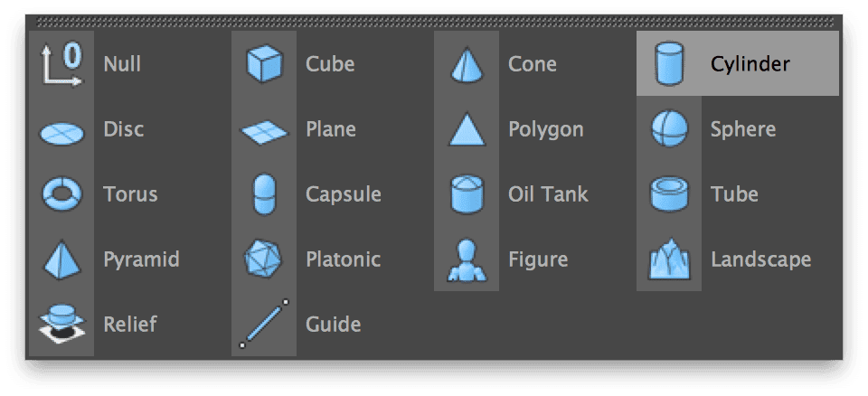Select the Plane primitive icon

click(x=264, y=130)
